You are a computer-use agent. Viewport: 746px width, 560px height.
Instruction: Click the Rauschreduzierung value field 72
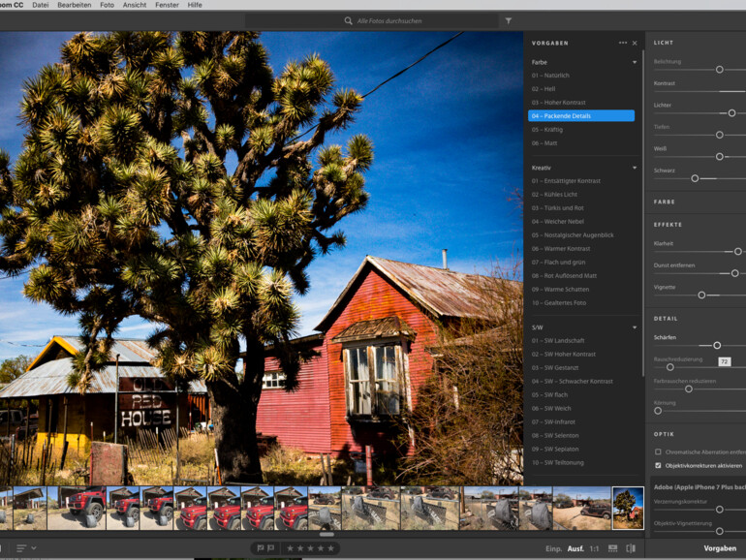click(724, 362)
